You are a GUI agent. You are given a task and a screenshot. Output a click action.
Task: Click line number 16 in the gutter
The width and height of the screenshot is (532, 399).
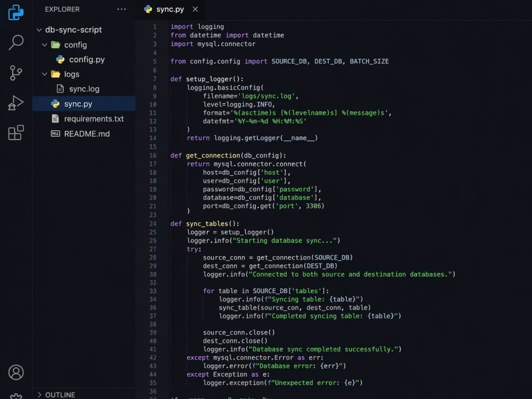tap(153, 155)
